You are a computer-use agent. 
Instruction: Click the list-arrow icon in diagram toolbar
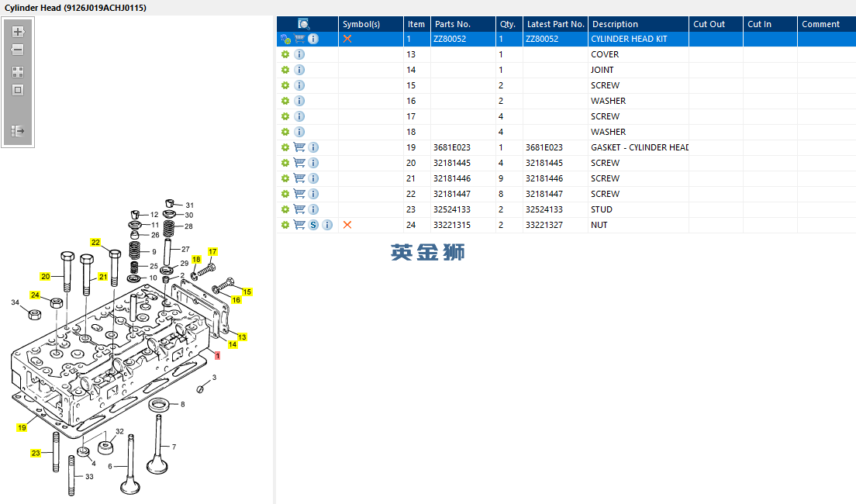(x=18, y=132)
